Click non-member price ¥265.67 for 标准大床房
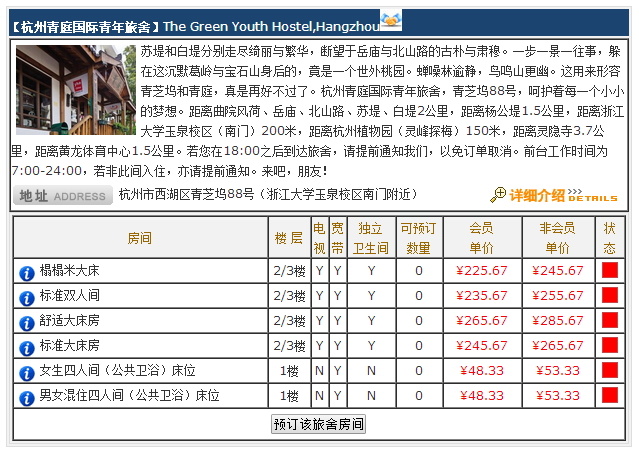639x451 pixels. [557, 345]
